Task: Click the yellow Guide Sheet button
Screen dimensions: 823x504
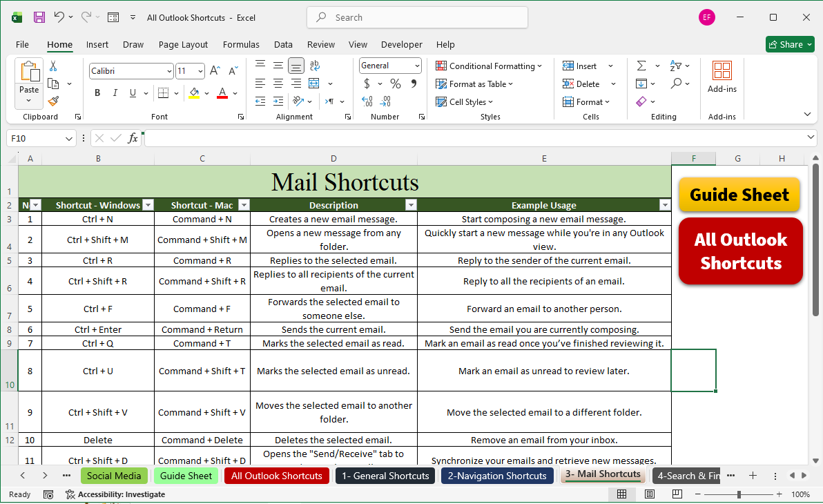Action: 739,195
